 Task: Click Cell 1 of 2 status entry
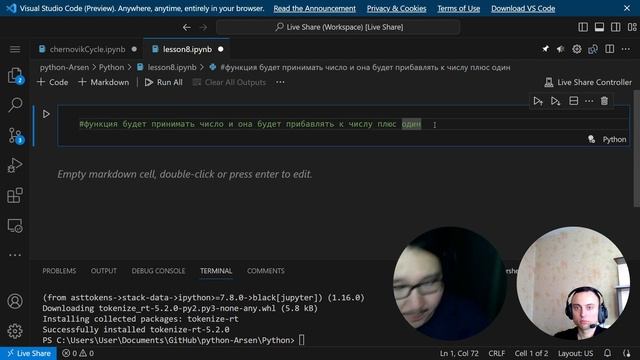pyautogui.click(x=531, y=353)
